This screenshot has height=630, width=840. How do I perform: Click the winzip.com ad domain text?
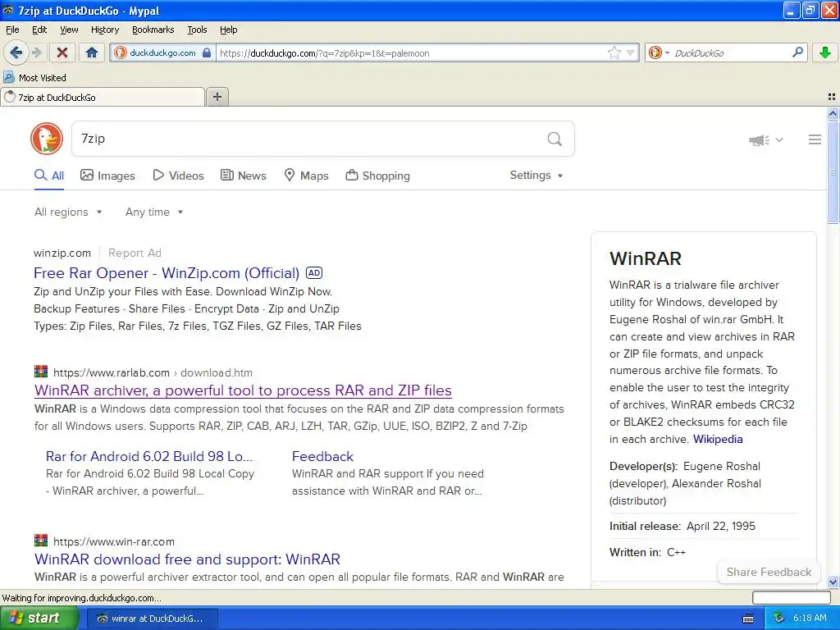click(x=62, y=253)
